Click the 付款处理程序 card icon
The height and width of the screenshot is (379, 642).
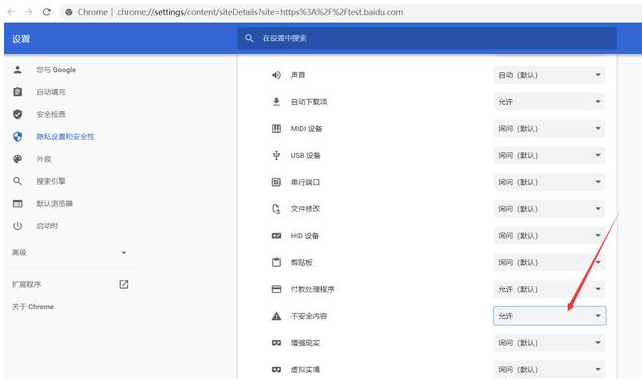click(276, 289)
